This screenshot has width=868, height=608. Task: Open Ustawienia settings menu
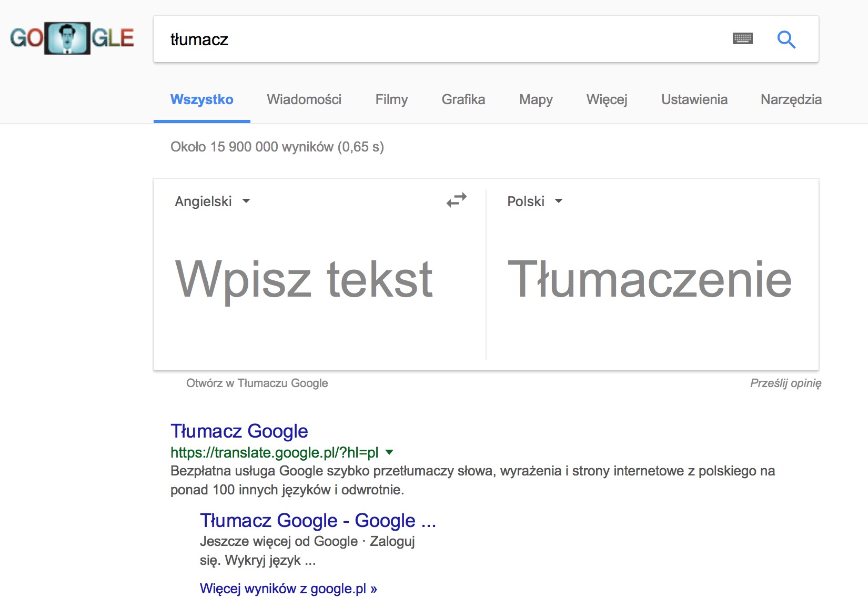694,99
